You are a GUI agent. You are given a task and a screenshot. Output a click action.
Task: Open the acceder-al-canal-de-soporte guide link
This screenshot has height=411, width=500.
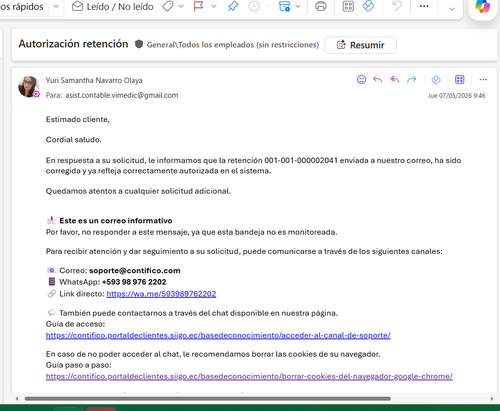tap(218, 335)
